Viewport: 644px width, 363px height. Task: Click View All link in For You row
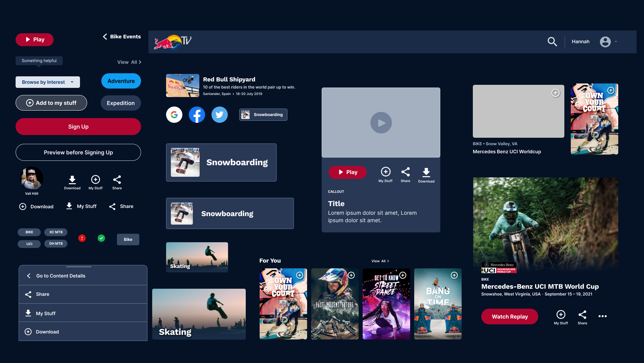coord(380,261)
